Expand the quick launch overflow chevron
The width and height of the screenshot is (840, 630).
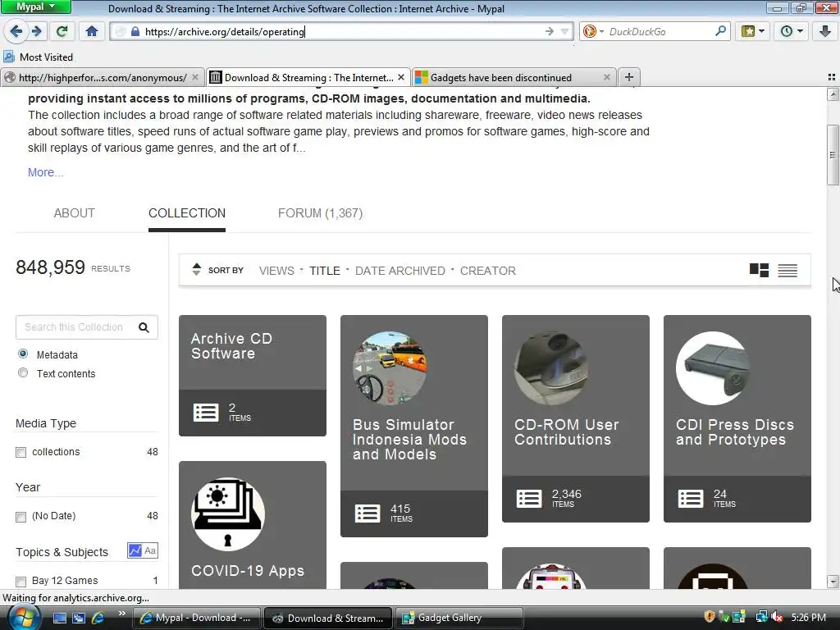[122, 614]
